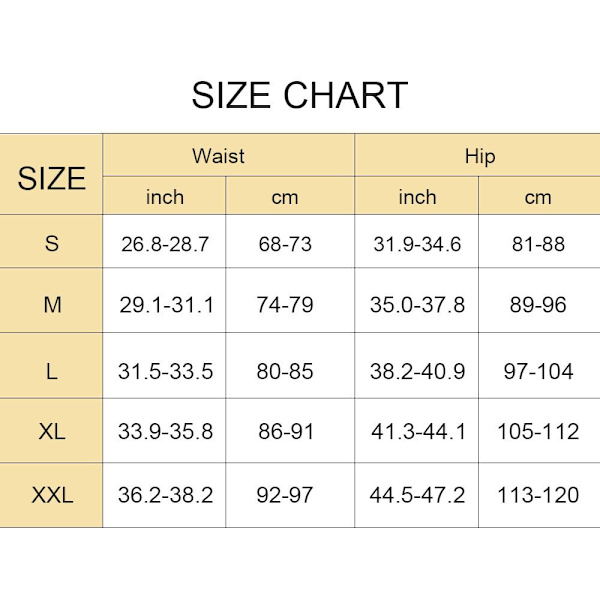Select the L size row label
This screenshot has width=600, height=600.
coord(52,371)
